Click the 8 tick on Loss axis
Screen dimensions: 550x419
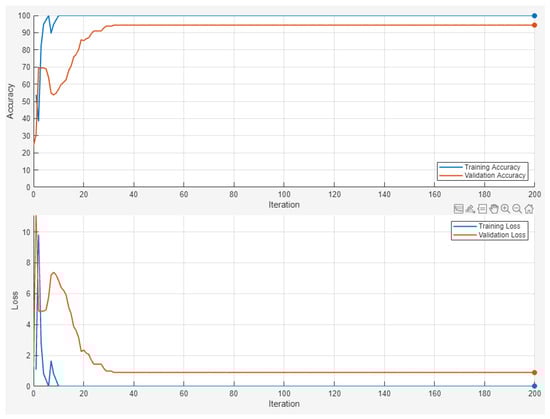pyautogui.click(x=28, y=263)
